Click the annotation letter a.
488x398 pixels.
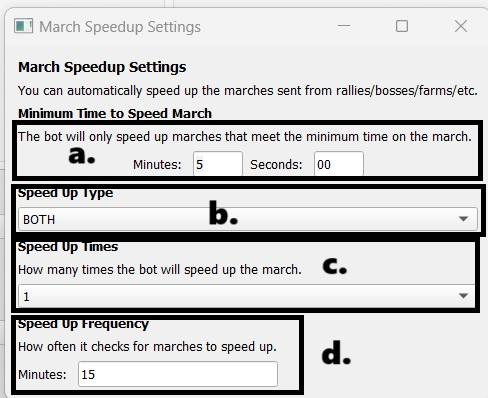coord(82,155)
